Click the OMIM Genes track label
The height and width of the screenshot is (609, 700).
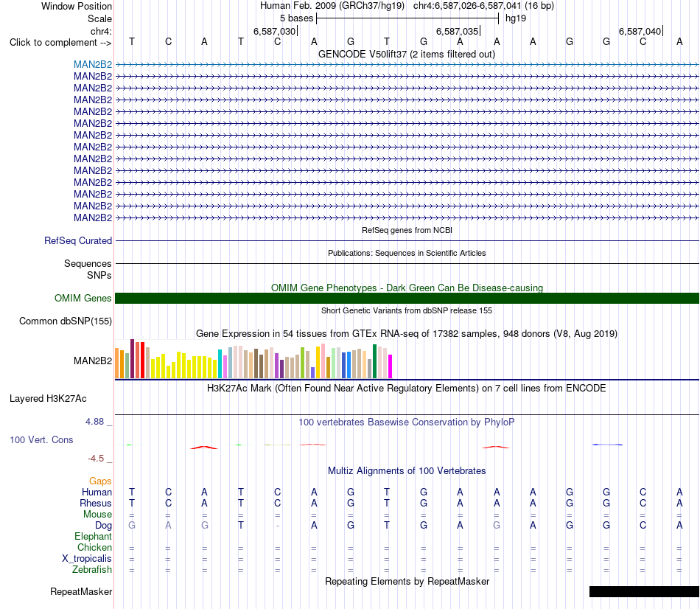point(83,298)
